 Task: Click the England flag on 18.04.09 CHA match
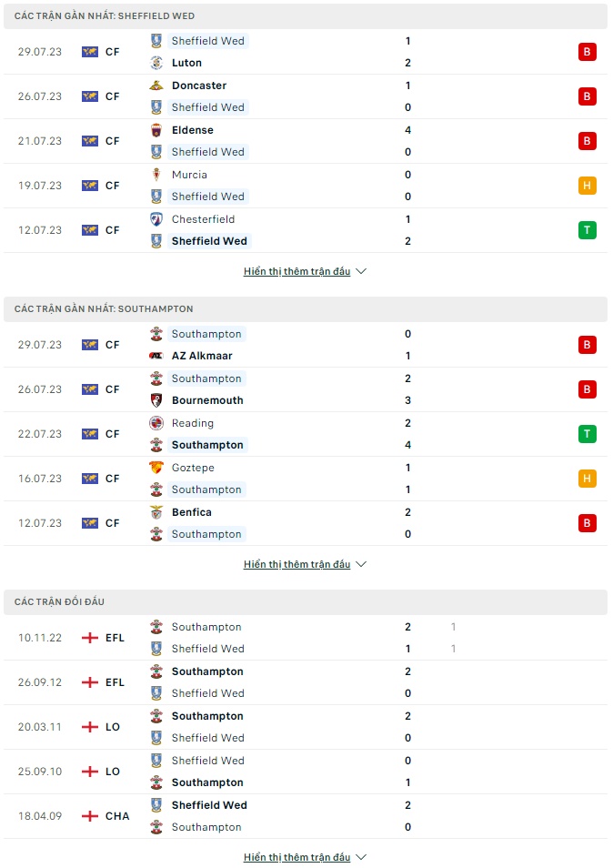pos(90,816)
